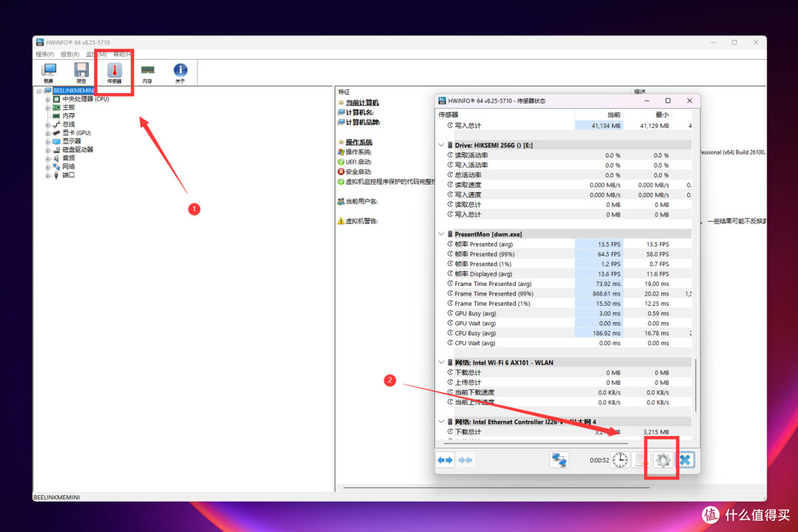Select the 内存 item in the tree

[x=68, y=116]
